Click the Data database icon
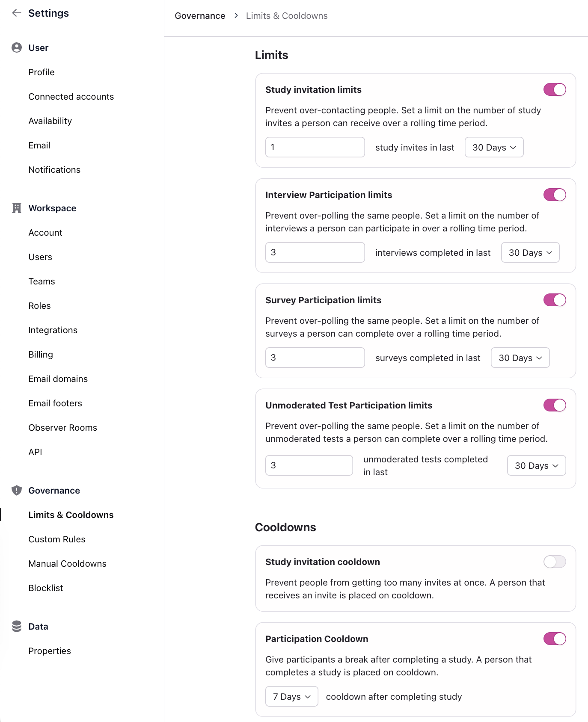The width and height of the screenshot is (588, 722). tap(17, 627)
